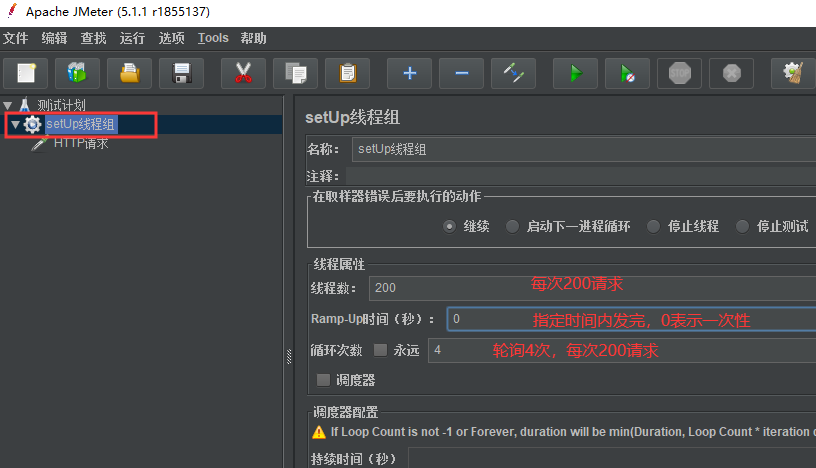Select the 测试计划 root tree item
Image resolution: width=816 pixels, height=468 pixels.
(61, 105)
